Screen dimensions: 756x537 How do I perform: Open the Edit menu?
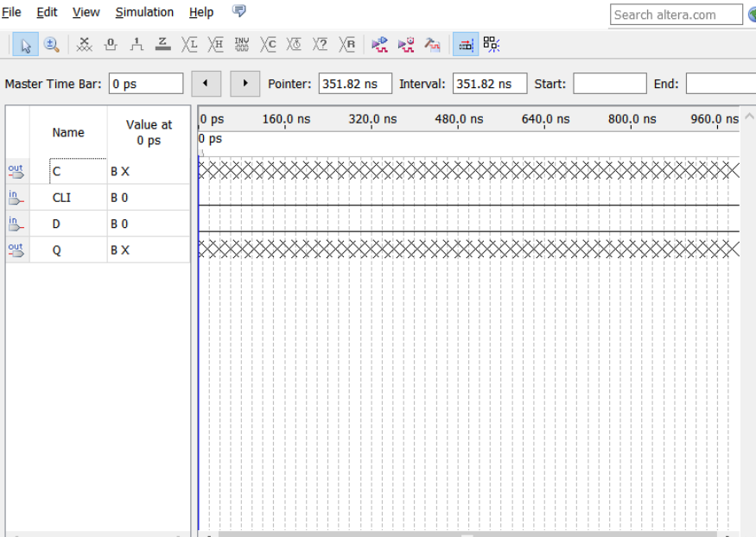tap(47, 12)
